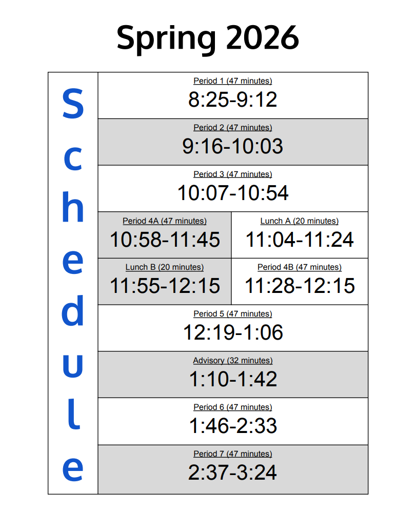Select the 2:37-3:24 time slot

(x=232, y=472)
